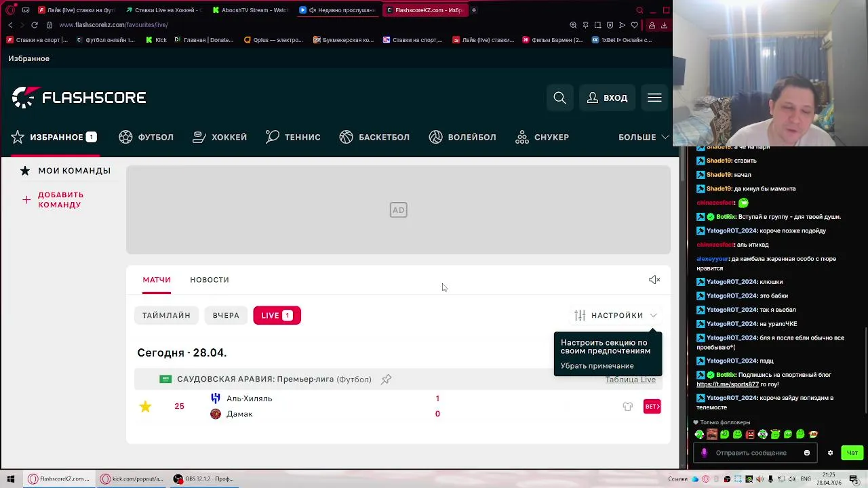Viewport: 868px width, 488px height.
Task: Click the Damac team logo
Action: click(x=216, y=413)
